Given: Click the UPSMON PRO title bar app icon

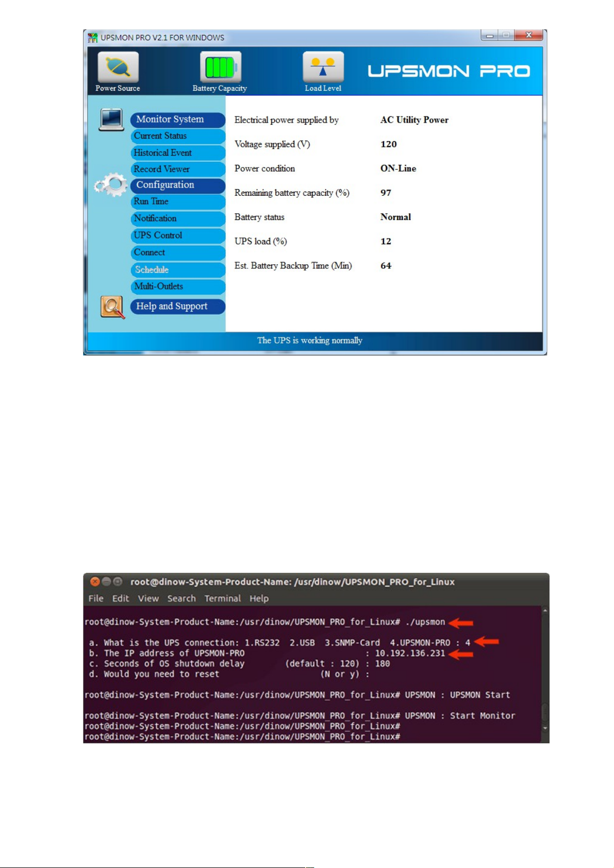Looking at the screenshot, I should point(93,38).
